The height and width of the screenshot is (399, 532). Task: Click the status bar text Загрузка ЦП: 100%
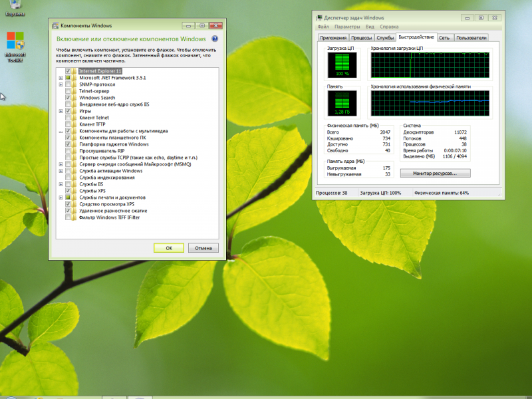(380, 193)
